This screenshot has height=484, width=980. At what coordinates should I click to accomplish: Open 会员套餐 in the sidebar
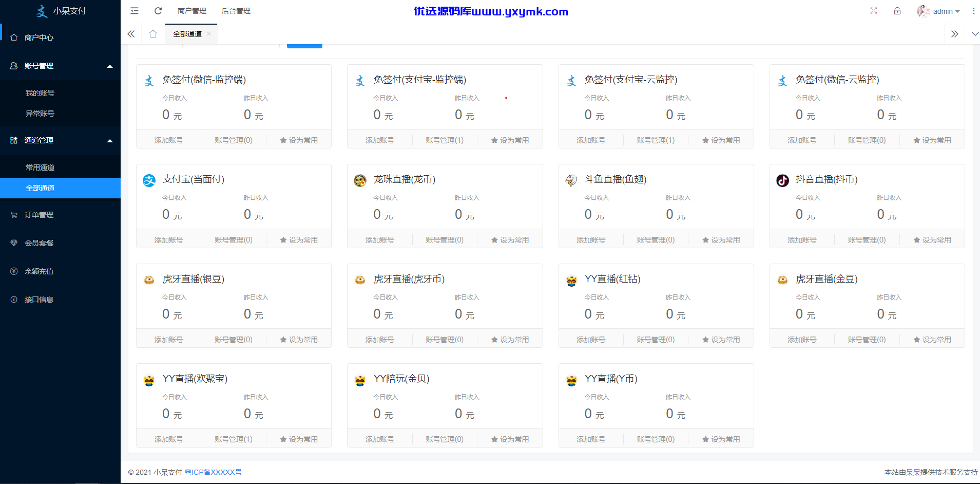(60, 243)
